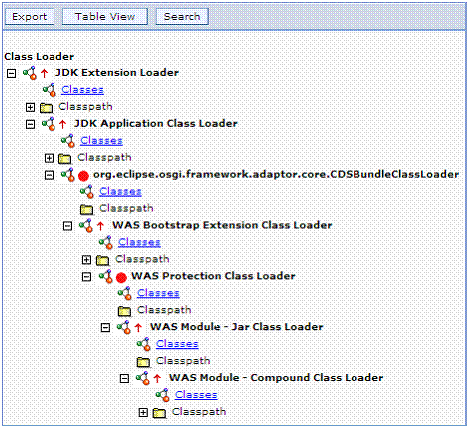Viewport: 467px width, 427px height.
Task: Click class loader node icon of WAS Module - Jar
Action: click(124, 327)
